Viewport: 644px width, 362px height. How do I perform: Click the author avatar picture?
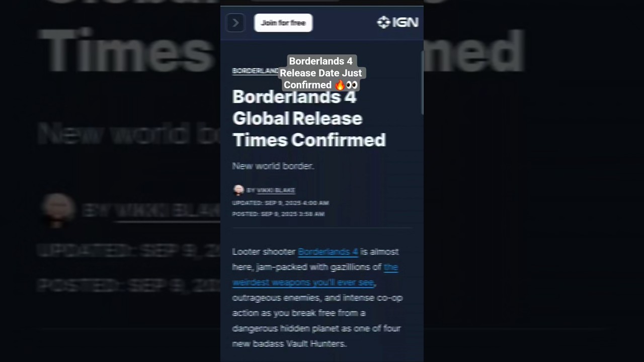(x=238, y=190)
